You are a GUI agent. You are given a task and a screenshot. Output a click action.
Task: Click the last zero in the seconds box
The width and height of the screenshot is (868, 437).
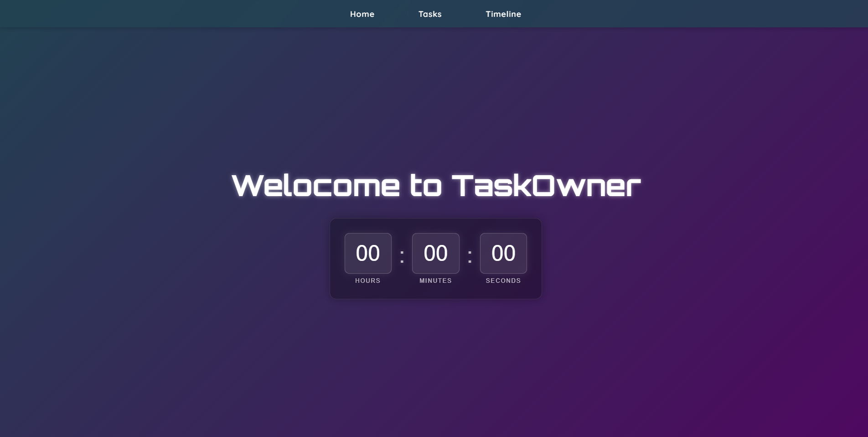[510, 253]
